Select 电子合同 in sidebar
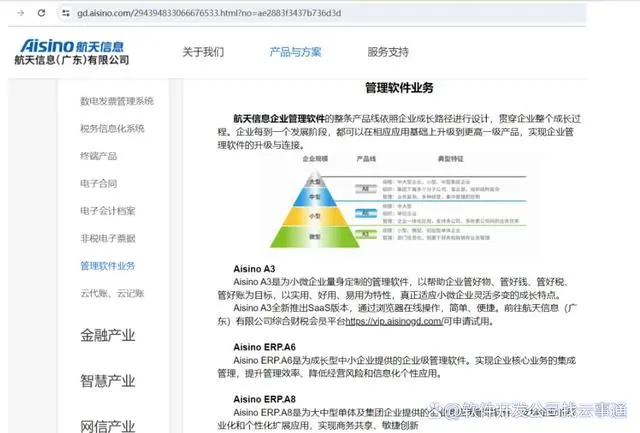640x433 pixels. (98, 183)
